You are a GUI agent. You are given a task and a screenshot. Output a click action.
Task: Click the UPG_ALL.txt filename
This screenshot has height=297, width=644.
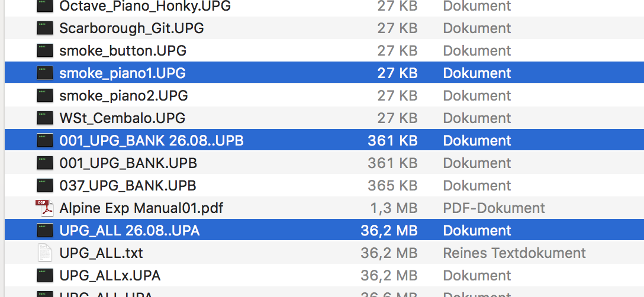[x=101, y=253]
